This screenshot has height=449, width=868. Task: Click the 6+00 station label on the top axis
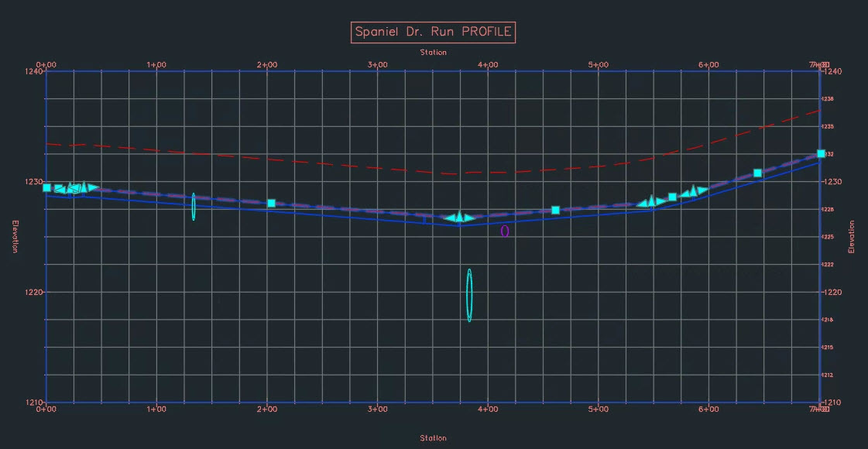click(708, 65)
